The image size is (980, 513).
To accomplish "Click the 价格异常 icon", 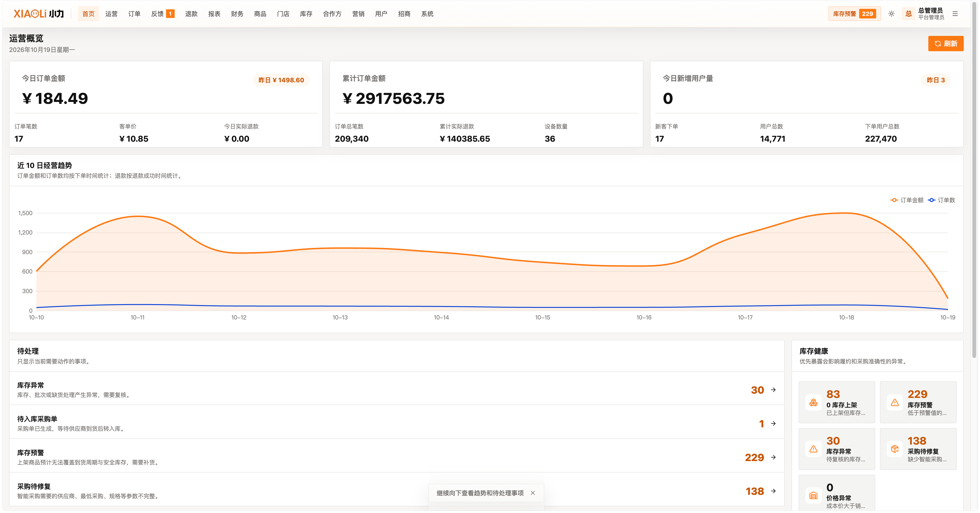I will [x=813, y=496].
